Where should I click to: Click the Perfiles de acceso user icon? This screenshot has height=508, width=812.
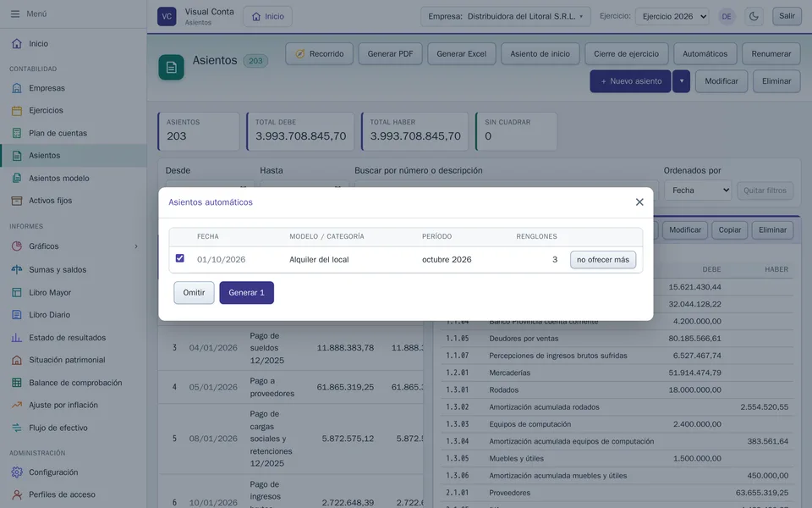[x=17, y=494]
